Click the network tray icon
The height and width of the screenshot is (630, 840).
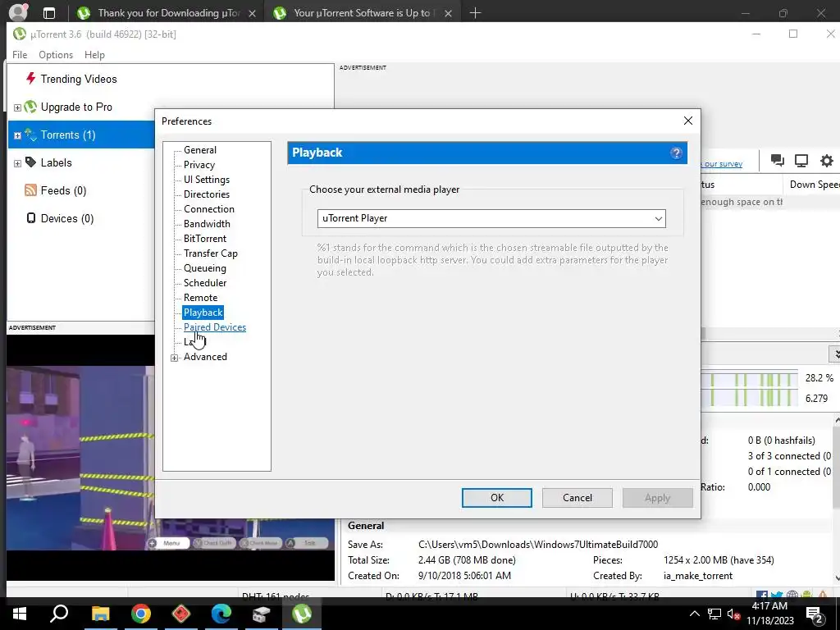pyautogui.click(x=714, y=614)
